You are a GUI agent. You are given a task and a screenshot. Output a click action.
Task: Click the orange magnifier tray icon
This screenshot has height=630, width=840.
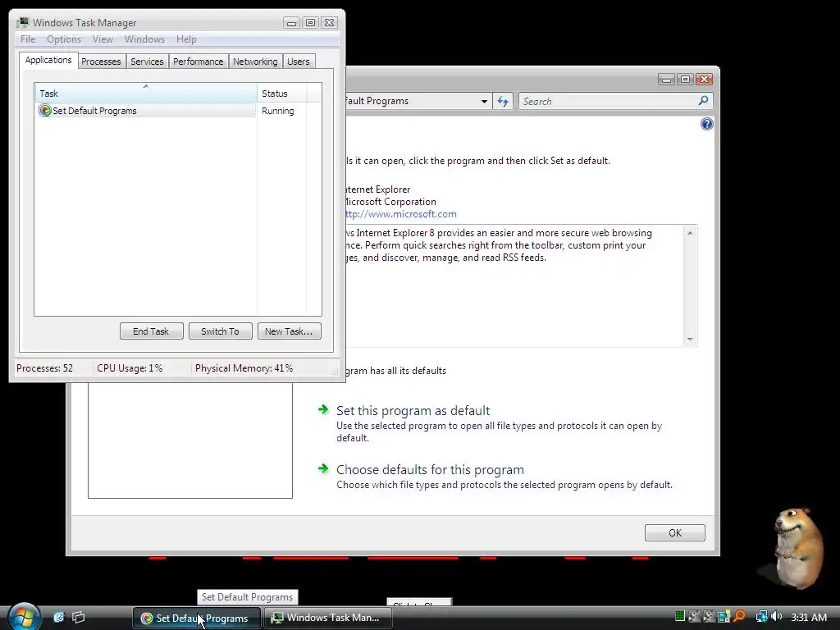[740, 617]
